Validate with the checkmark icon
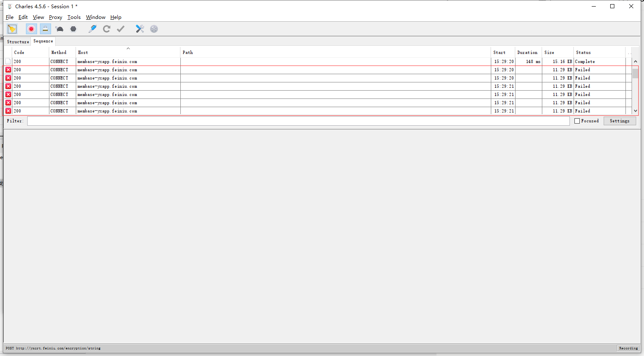 click(x=121, y=29)
